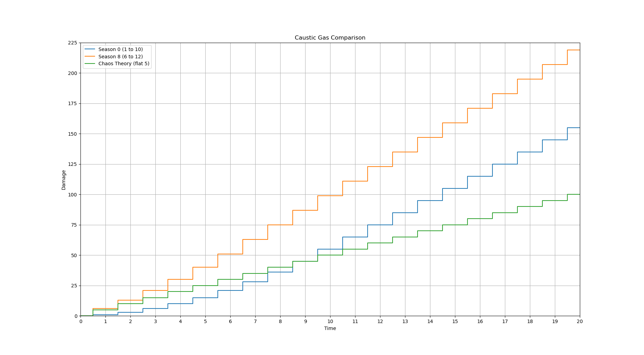Toggle visibility of Season 0 (1 to 10)
This screenshot has height=355, width=644.
[120, 49]
